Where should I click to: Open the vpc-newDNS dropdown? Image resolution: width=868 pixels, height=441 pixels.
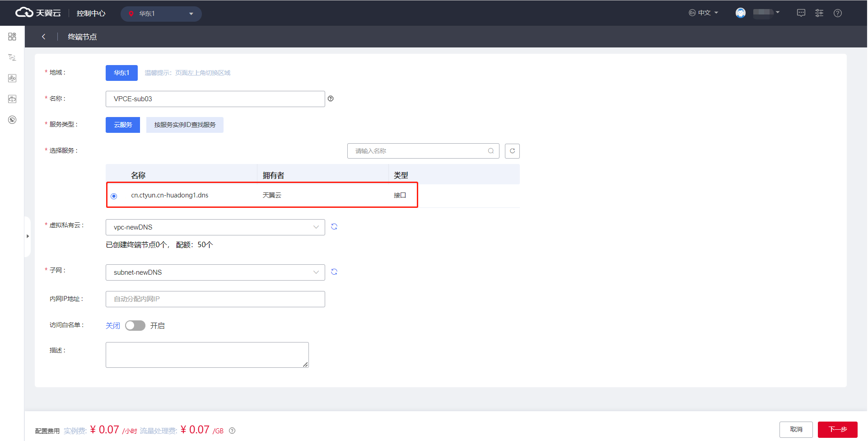215,227
